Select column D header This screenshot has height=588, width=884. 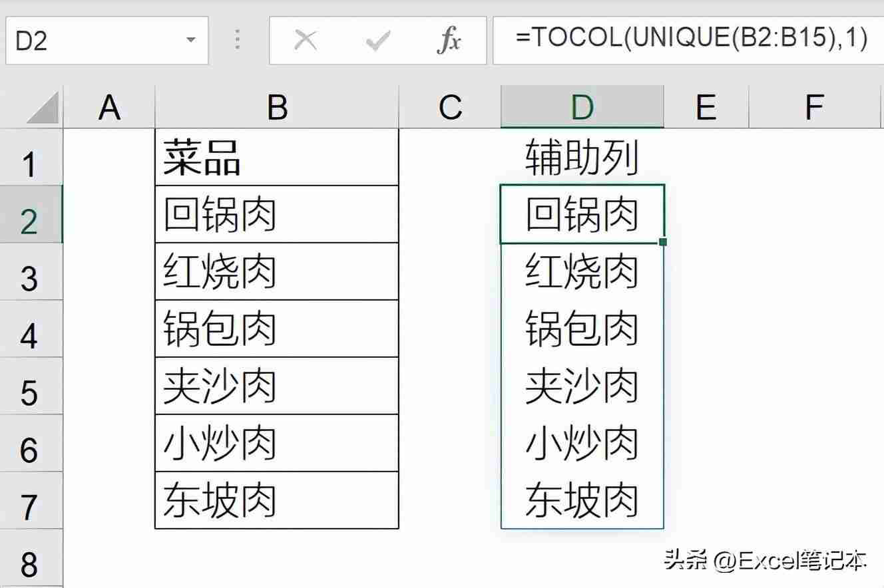click(x=582, y=106)
